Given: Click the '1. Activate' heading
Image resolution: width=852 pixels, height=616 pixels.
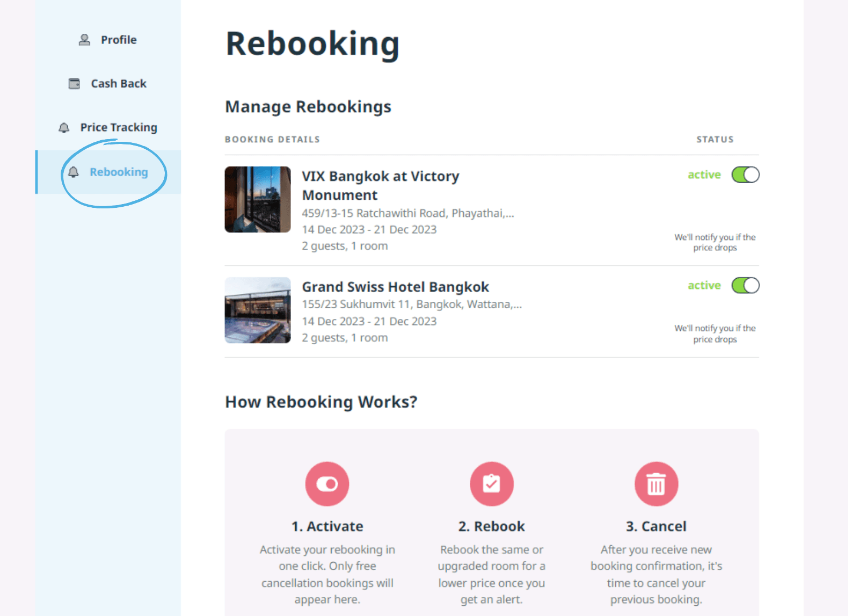Looking at the screenshot, I should tap(327, 526).
